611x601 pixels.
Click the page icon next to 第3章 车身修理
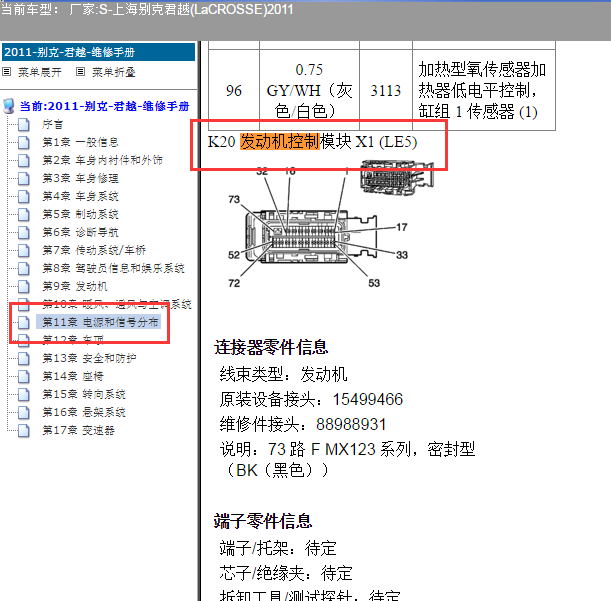click(x=24, y=178)
